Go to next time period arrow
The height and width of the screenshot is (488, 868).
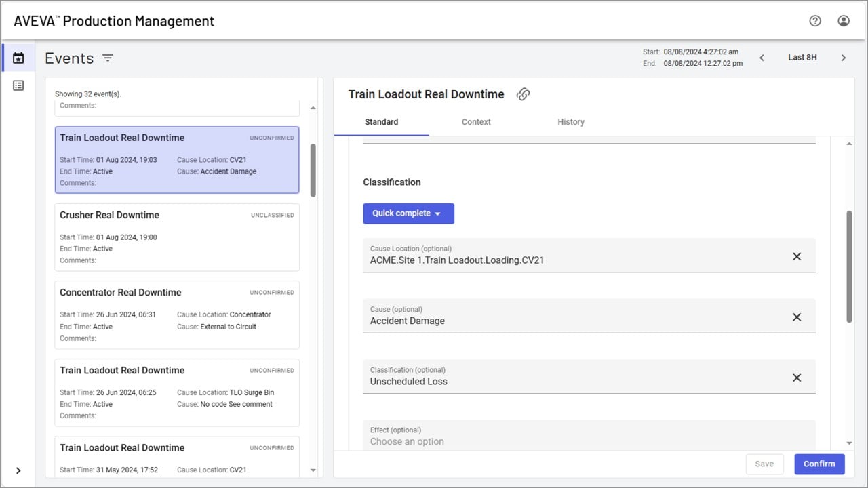tap(844, 58)
